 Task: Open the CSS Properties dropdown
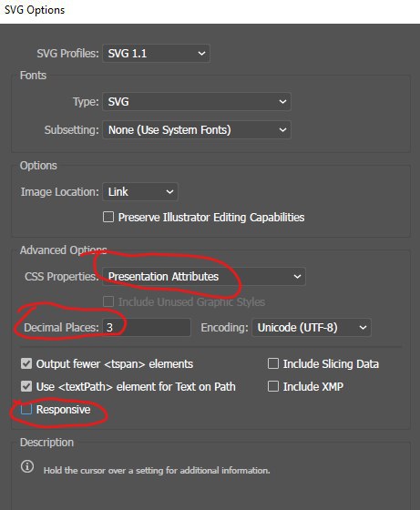tap(204, 277)
